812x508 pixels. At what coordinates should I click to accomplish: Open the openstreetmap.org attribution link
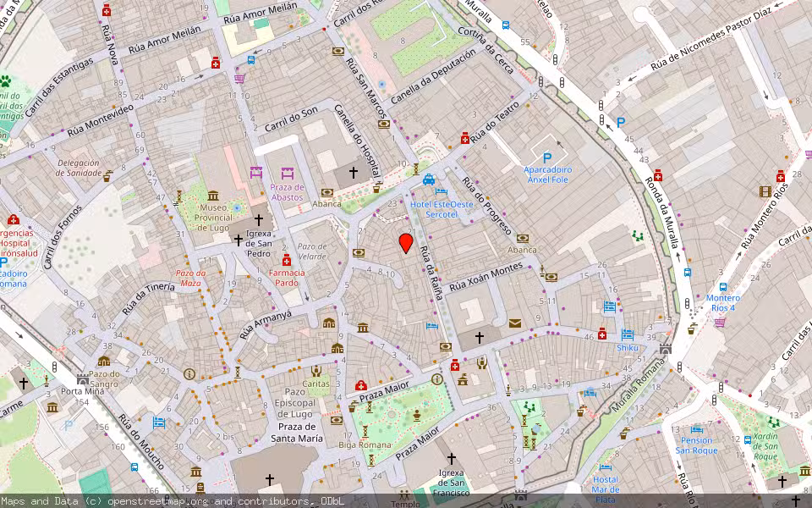152,501
